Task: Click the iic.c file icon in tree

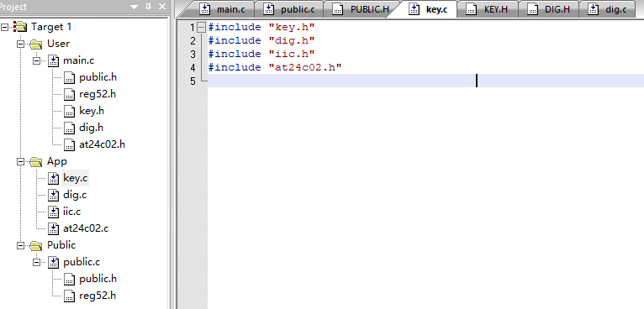Action: click(x=54, y=212)
